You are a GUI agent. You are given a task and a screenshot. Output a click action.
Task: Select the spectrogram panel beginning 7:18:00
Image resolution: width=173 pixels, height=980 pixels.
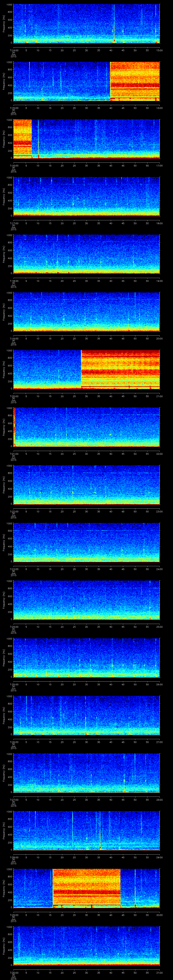tap(86, 254)
